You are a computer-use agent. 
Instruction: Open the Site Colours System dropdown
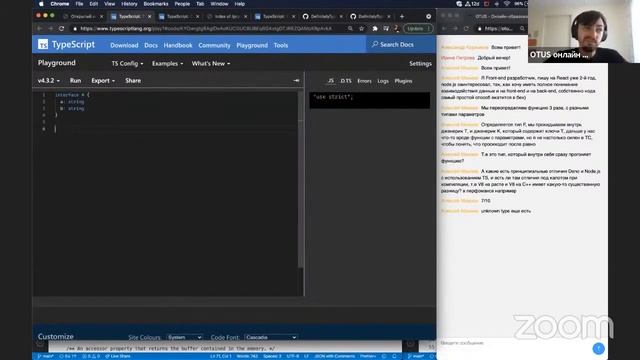184,337
